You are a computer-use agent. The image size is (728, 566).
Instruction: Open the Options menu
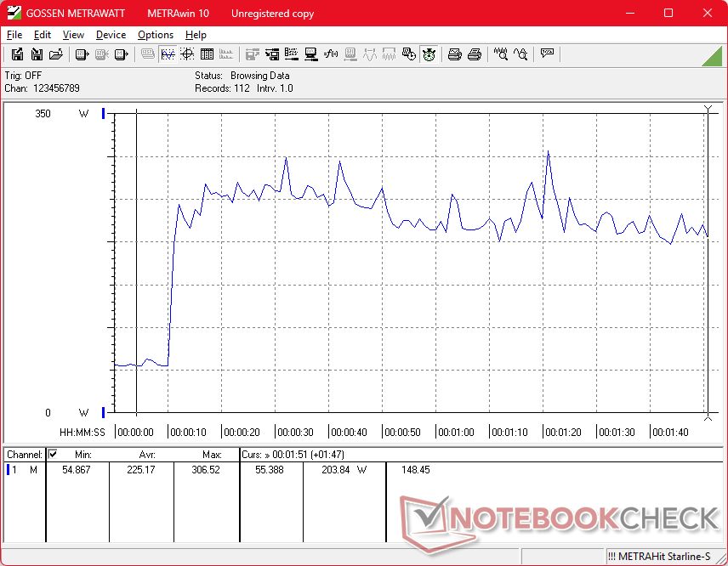156,35
